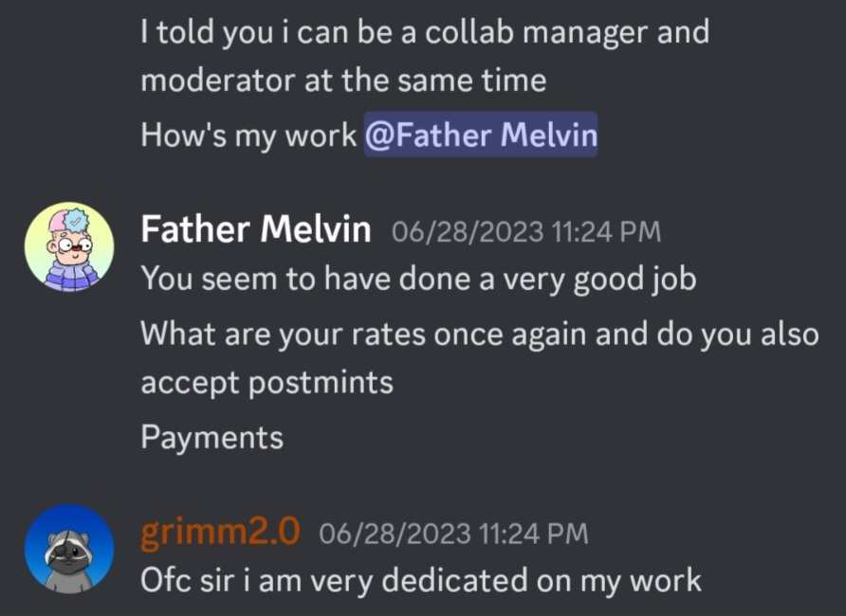
Task: Click 'dedicated on my work' text
Action: [543, 580]
